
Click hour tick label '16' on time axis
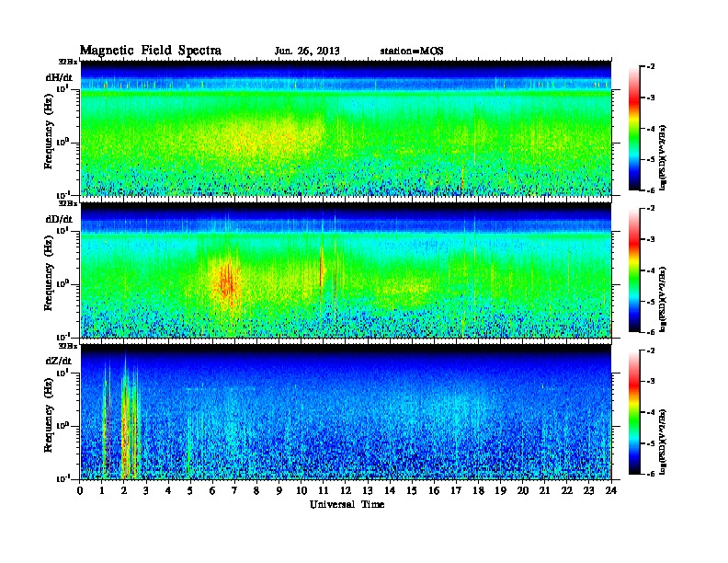(x=434, y=491)
